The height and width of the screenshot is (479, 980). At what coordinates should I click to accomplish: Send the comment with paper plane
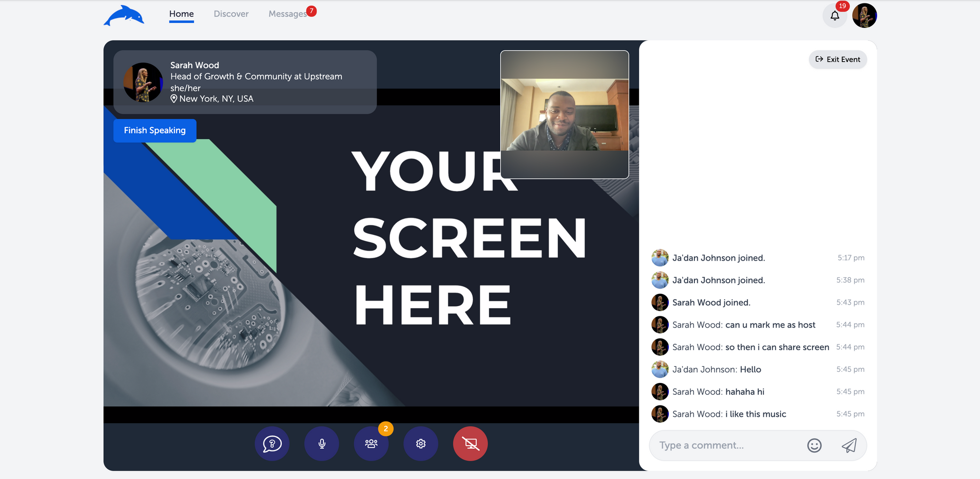849,445
